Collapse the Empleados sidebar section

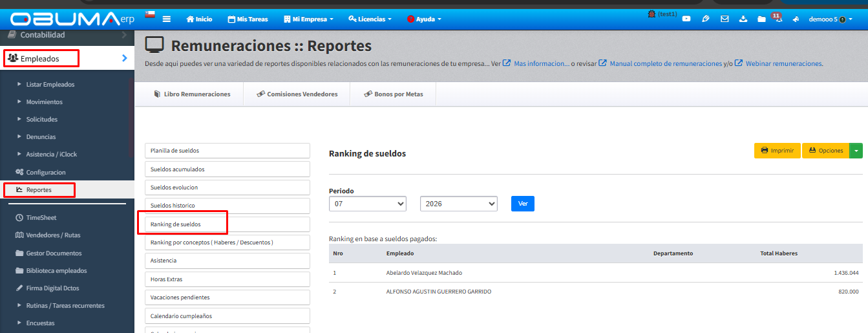click(67, 58)
